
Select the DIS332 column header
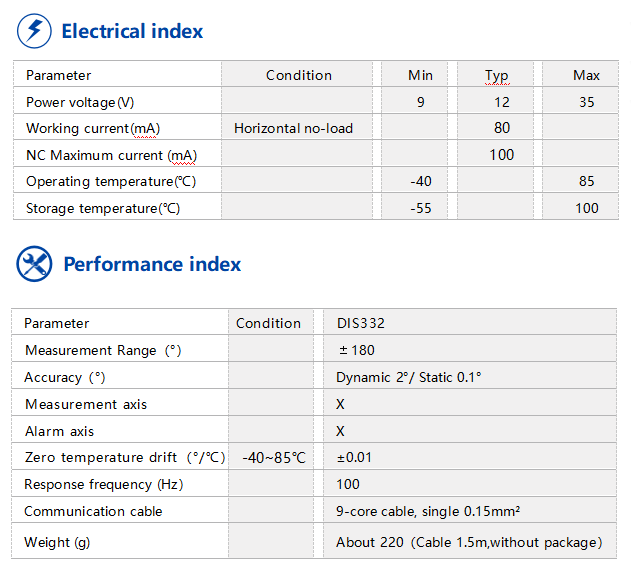click(x=361, y=324)
